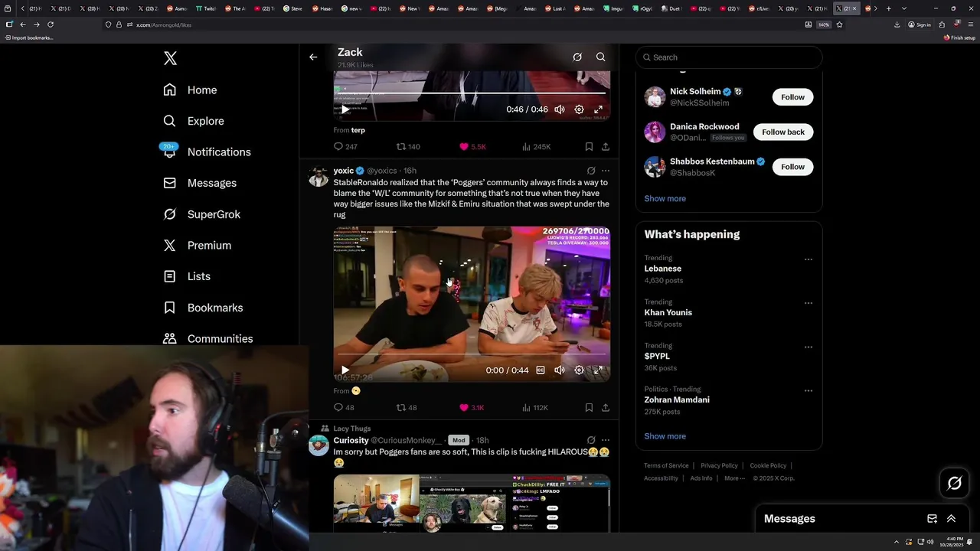Open more menu on yoxic's post
This screenshot has width=980, height=551.
605,171
